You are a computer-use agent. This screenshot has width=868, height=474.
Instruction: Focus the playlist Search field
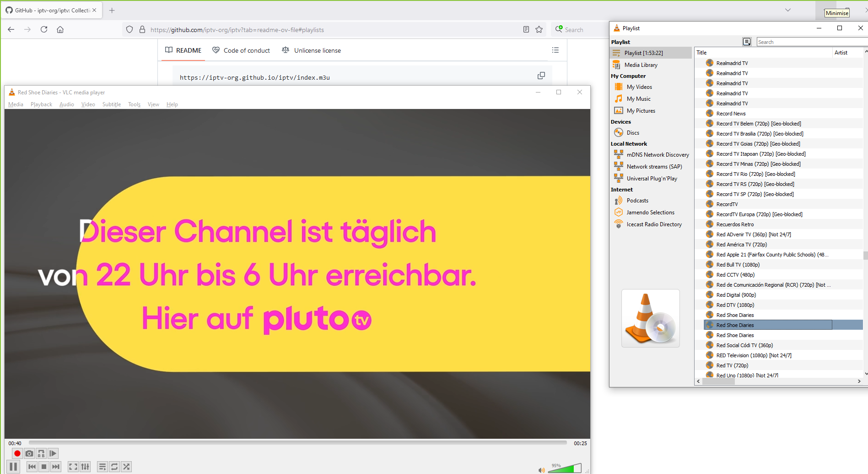click(x=812, y=42)
